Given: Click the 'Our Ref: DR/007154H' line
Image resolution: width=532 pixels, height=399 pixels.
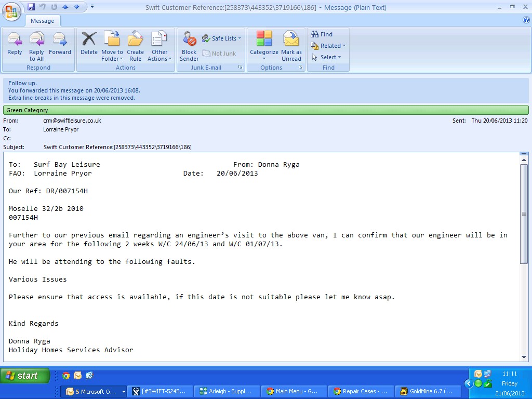Looking at the screenshot, I should pos(48,191).
